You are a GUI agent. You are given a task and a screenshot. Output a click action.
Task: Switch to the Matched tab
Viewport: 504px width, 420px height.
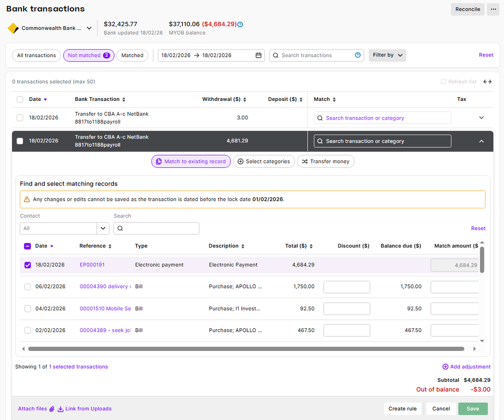coord(132,55)
